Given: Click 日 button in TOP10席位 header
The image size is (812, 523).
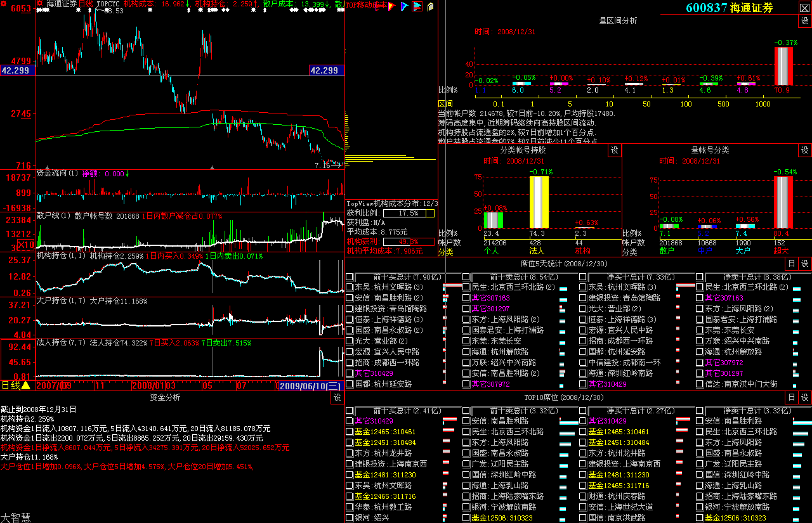Looking at the screenshot, I should (x=791, y=397).
